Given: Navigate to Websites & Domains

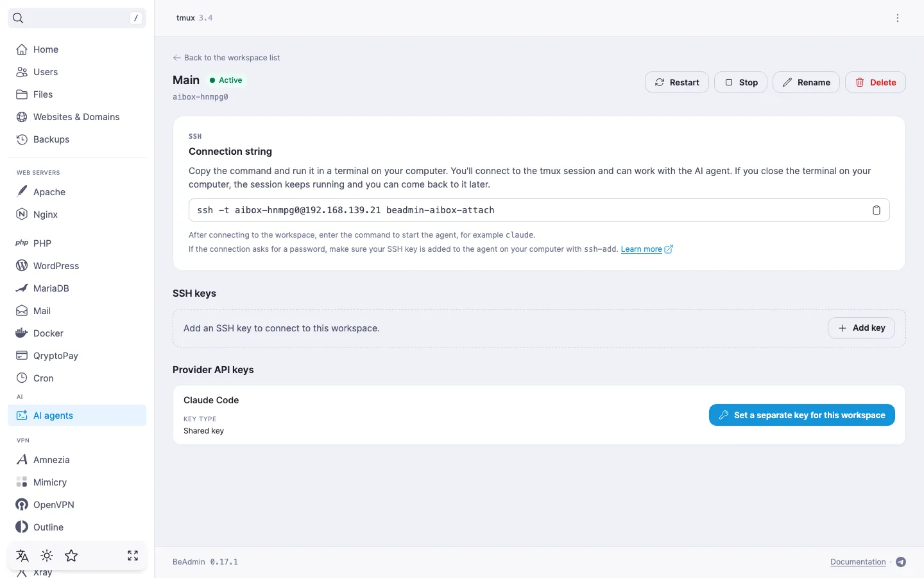Looking at the screenshot, I should coord(77,117).
